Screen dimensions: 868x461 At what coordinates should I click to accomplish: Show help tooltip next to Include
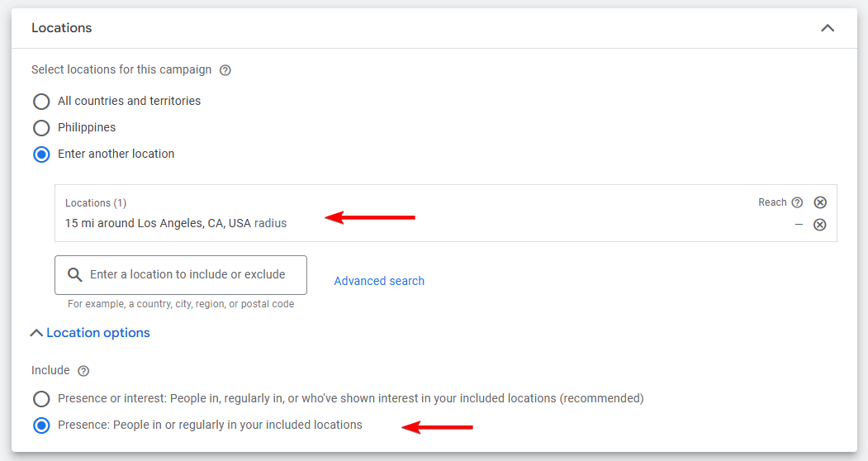pos(83,371)
